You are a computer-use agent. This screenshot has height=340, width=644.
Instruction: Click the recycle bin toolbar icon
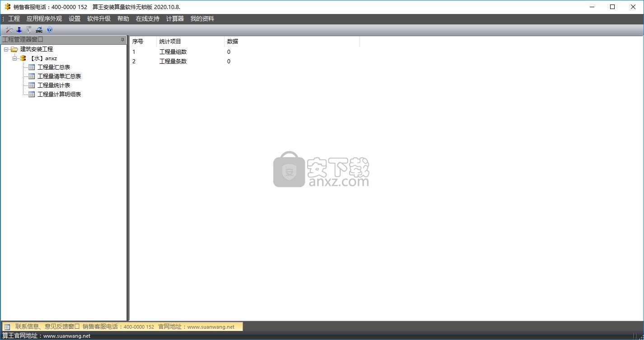coord(29,30)
